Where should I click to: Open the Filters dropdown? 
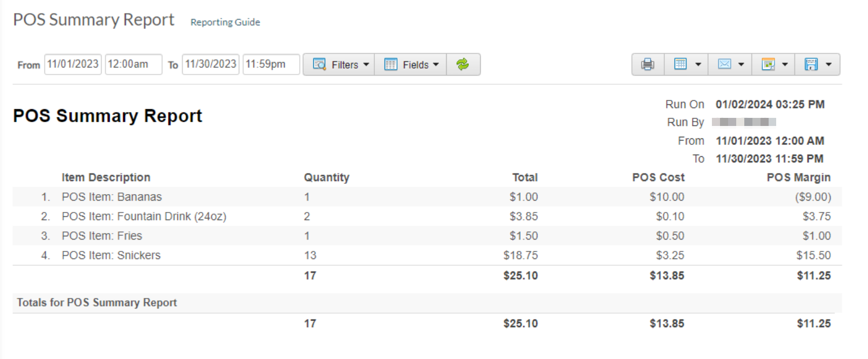coord(339,64)
